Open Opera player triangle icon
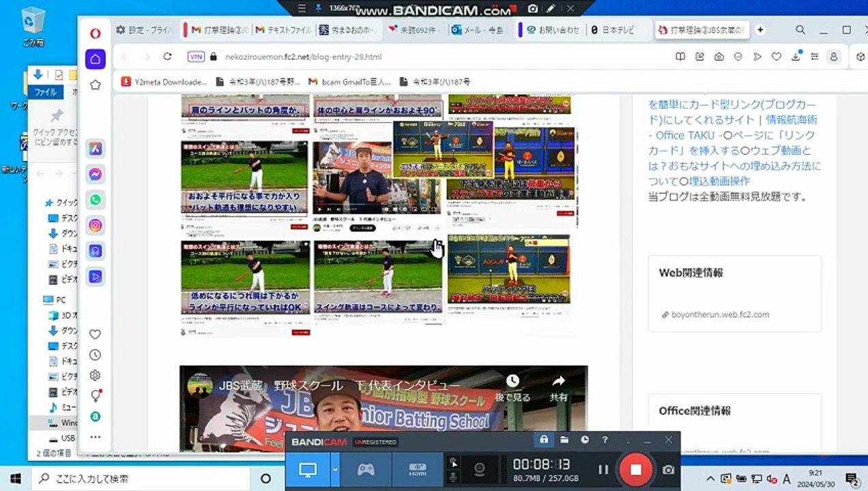The image size is (868, 491). pos(757,57)
